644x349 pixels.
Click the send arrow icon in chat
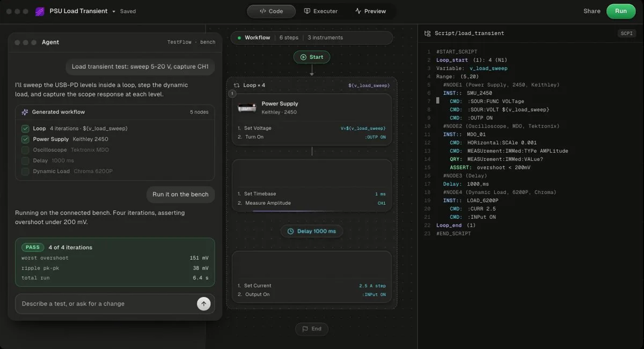203,303
